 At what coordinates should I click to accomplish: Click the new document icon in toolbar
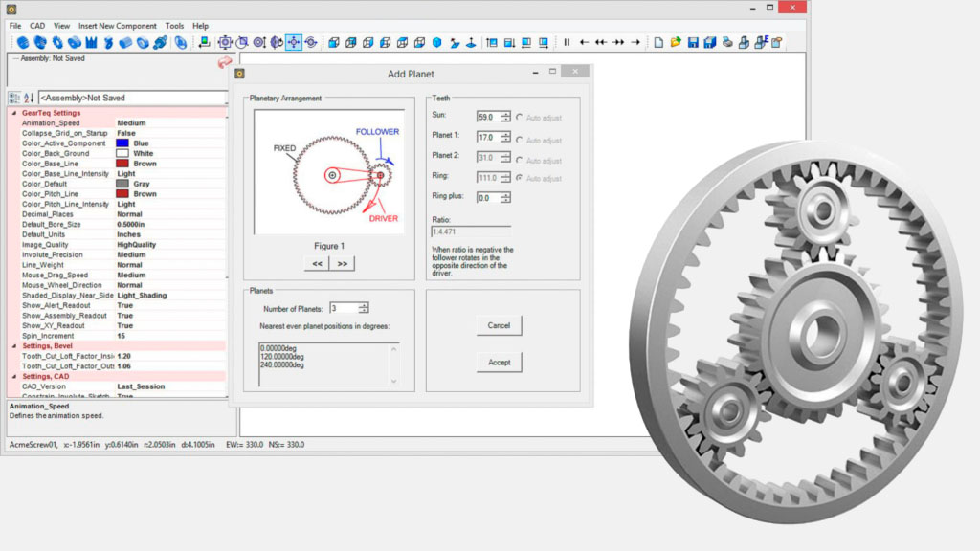(x=658, y=42)
